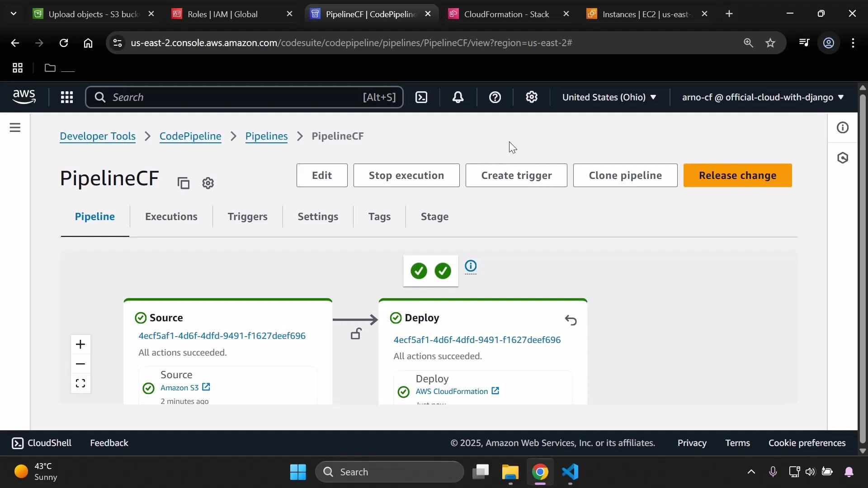Open the AWS services grid menu

click(66, 97)
